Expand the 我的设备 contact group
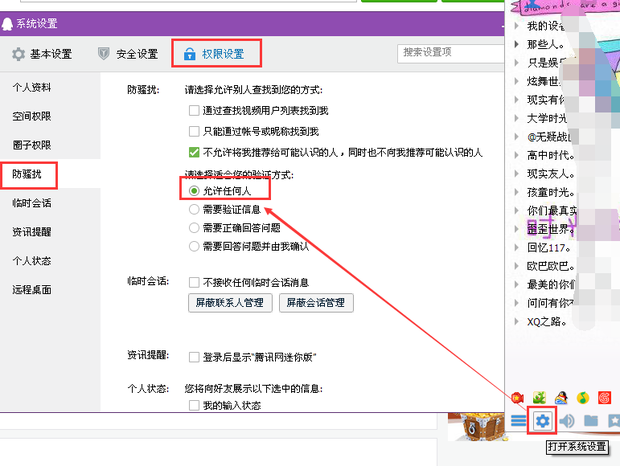 [516, 26]
